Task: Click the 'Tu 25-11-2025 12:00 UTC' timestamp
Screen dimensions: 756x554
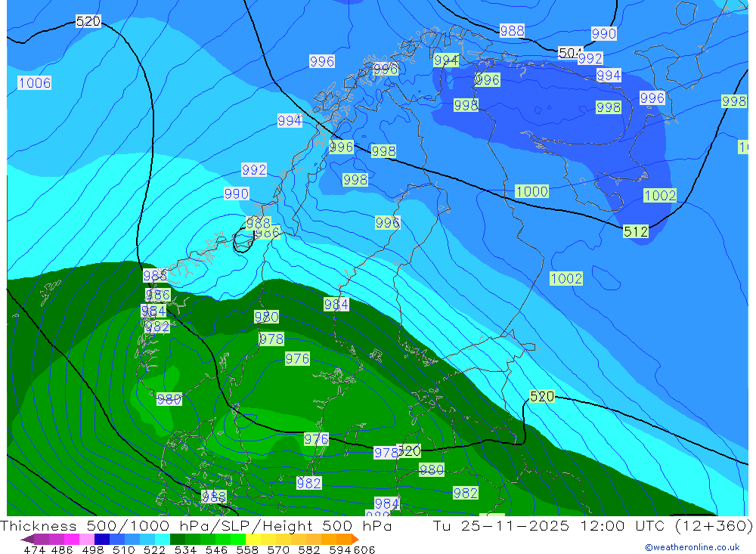Action: [549, 525]
